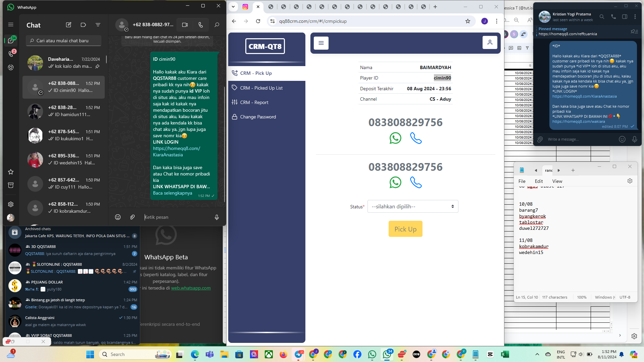644x362 pixels.
Task: Click second WhatsApp icon in CRM page
Action: [x=395, y=183]
